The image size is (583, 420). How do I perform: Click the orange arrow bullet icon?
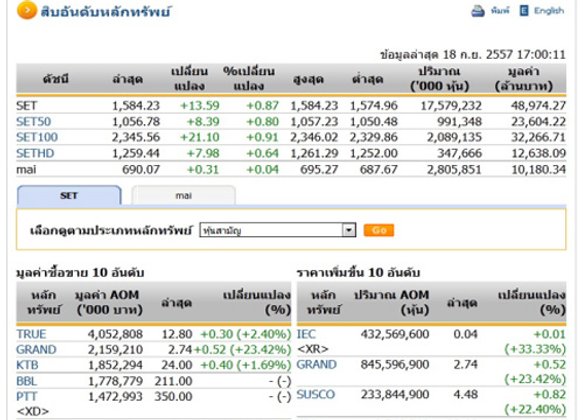click(27, 10)
